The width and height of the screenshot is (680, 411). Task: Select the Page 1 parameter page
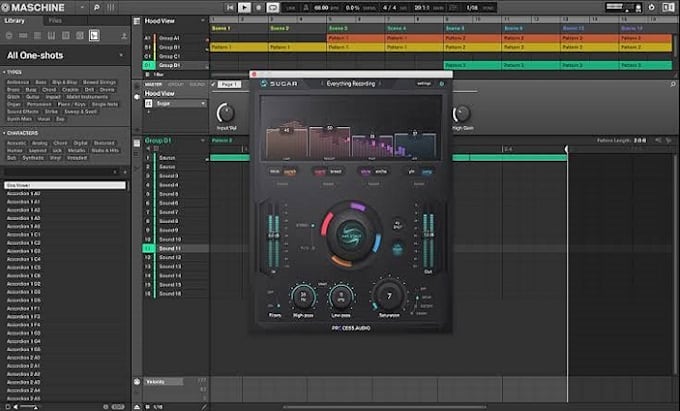229,85
